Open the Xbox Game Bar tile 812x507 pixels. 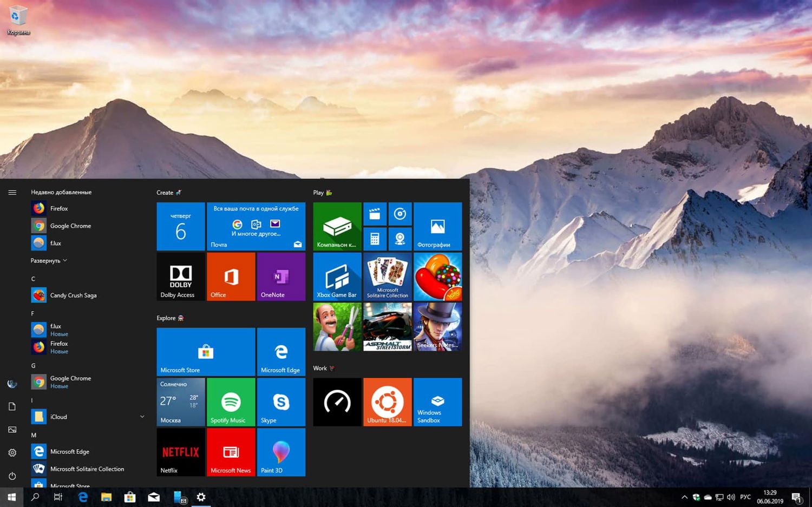(337, 276)
